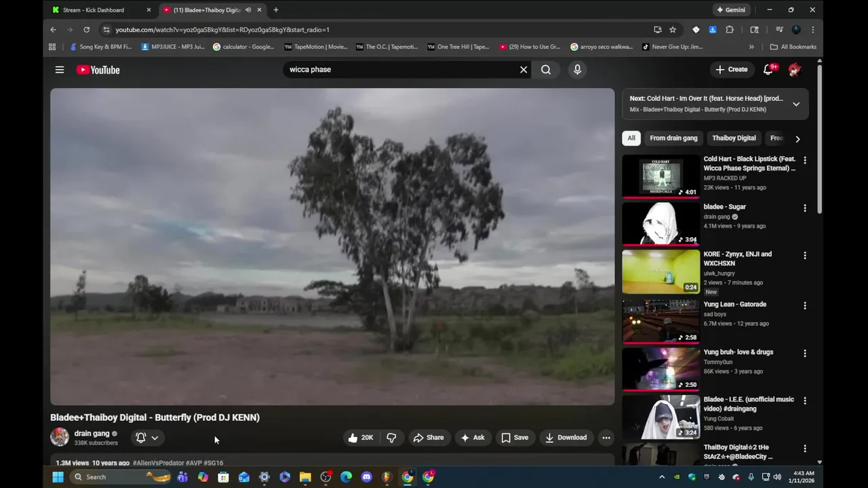
Task: Bookmark this page with the star
Action: point(673,30)
